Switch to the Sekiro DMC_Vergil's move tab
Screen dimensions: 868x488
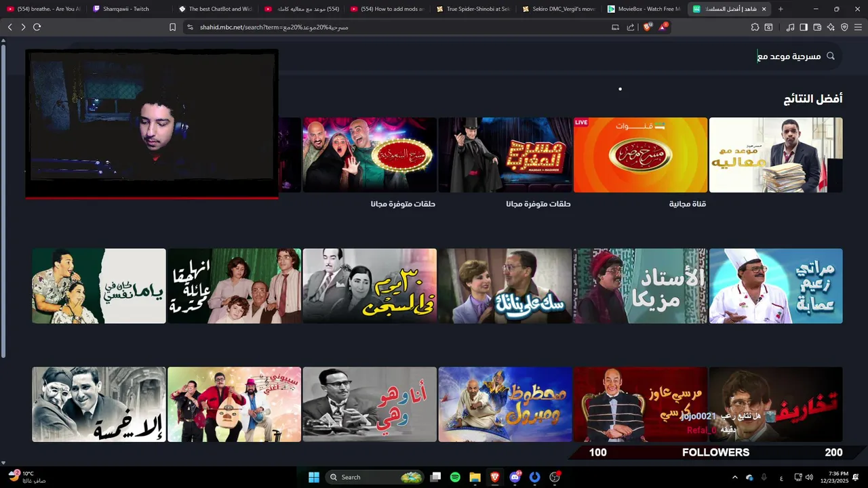tap(558, 9)
